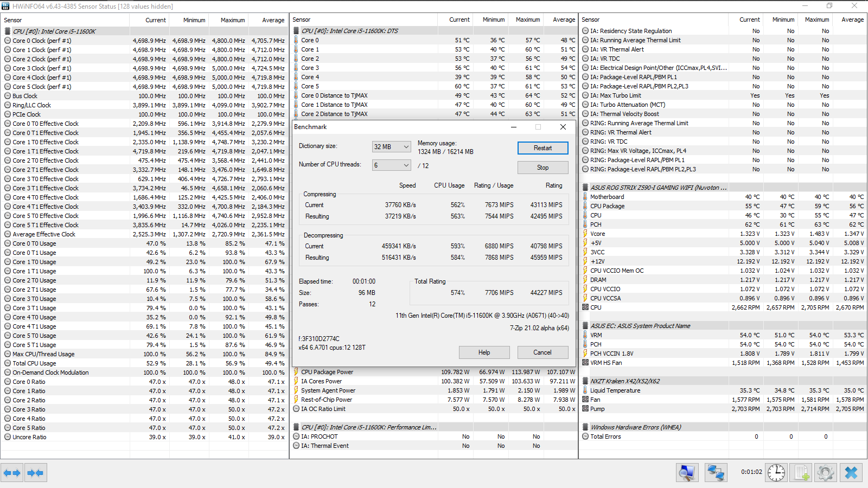Screen dimensions: 868x488
Task: Click the Help button in Benchmark dialog
Action: pos(484,352)
